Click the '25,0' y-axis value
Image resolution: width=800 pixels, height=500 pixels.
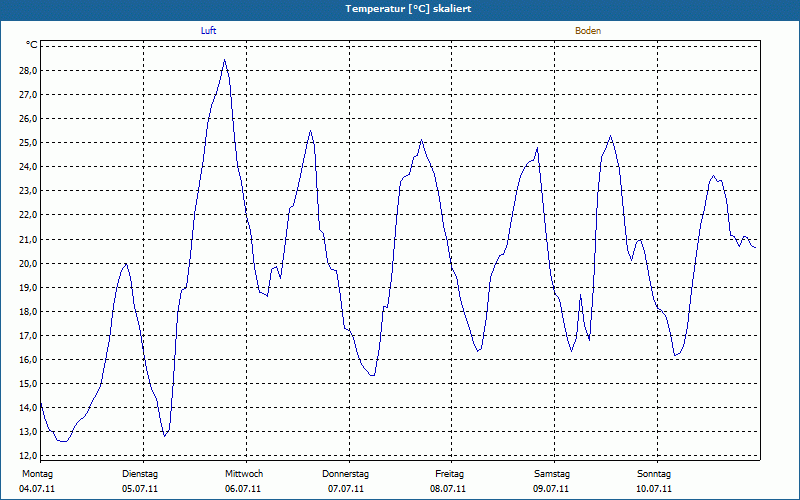pos(28,142)
